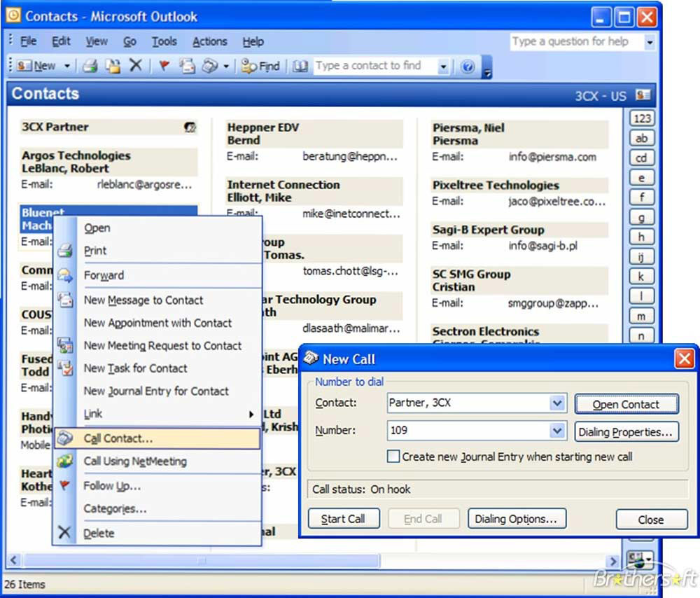This screenshot has height=598, width=700.
Task: Open the Address Book toolbar icon
Action: pyautogui.click(x=300, y=67)
